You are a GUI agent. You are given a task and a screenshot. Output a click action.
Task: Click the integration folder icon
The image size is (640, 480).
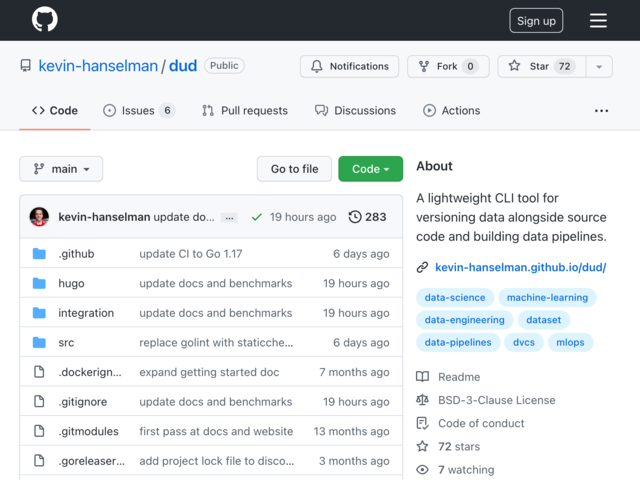pos(39,313)
